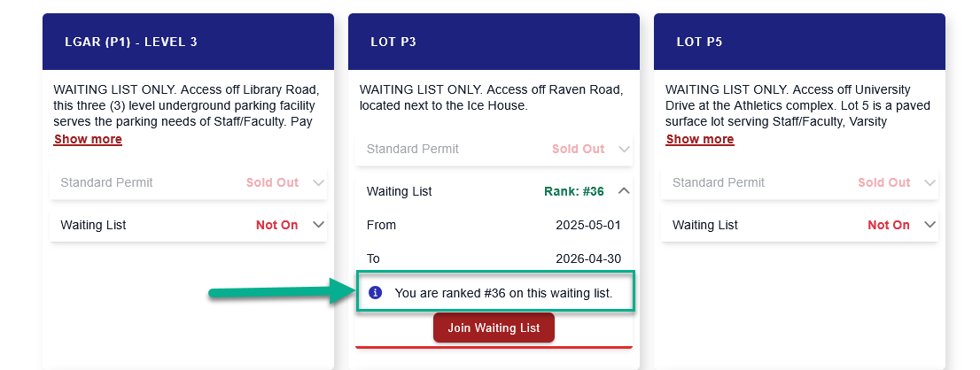This screenshot has width=980, height=370.
Task: Collapse the Lot P3 Waiting List chevron
Action: pyautogui.click(x=623, y=191)
